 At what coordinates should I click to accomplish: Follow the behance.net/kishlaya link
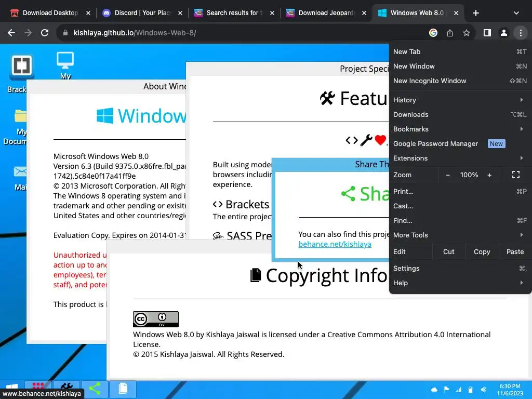point(335,244)
